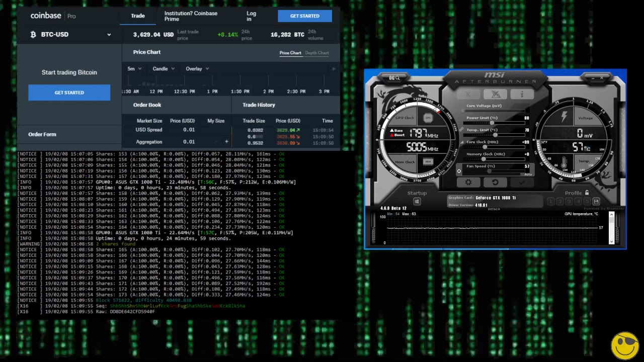The width and height of the screenshot is (644, 362).
Task: Open Afterburner information i button
Action: [x=522, y=95]
